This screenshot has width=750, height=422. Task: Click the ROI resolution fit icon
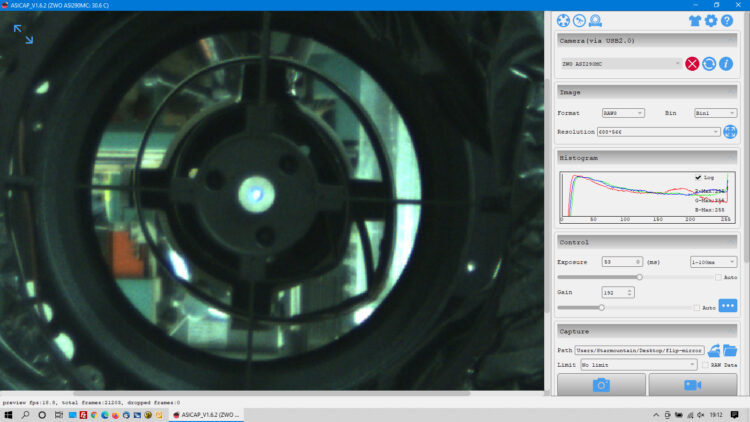[730, 132]
